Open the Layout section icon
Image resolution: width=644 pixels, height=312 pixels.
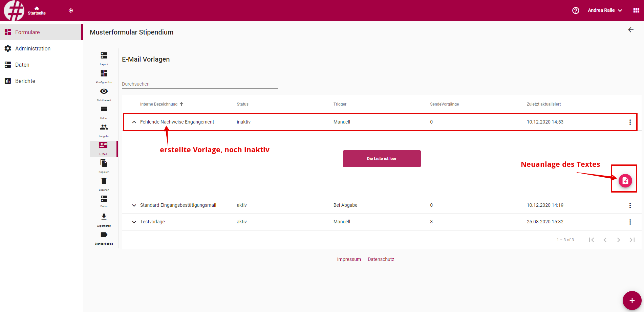[104, 55]
